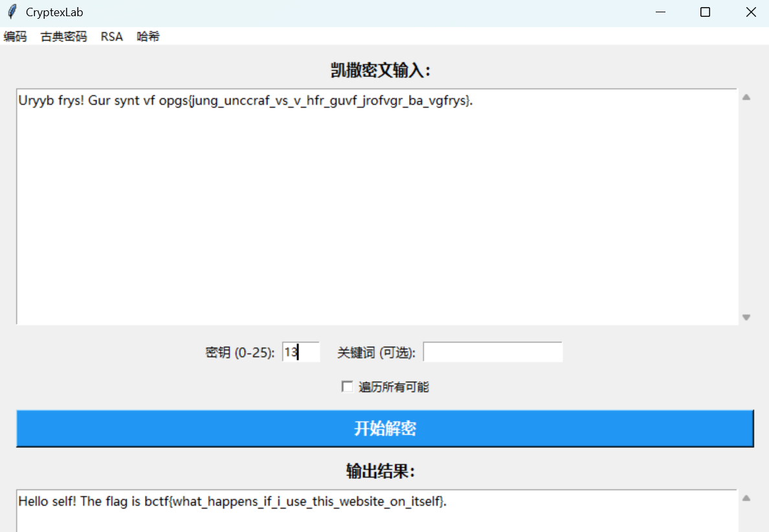The width and height of the screenshot is (769, 532).
Task: Enable the 遍历所有可能 checkbox
Action: [x=348, y=387]
